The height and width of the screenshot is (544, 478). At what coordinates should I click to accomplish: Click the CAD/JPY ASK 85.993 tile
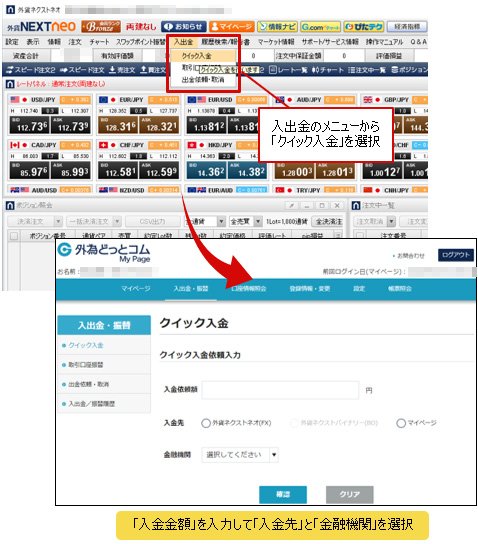point(71,170)
